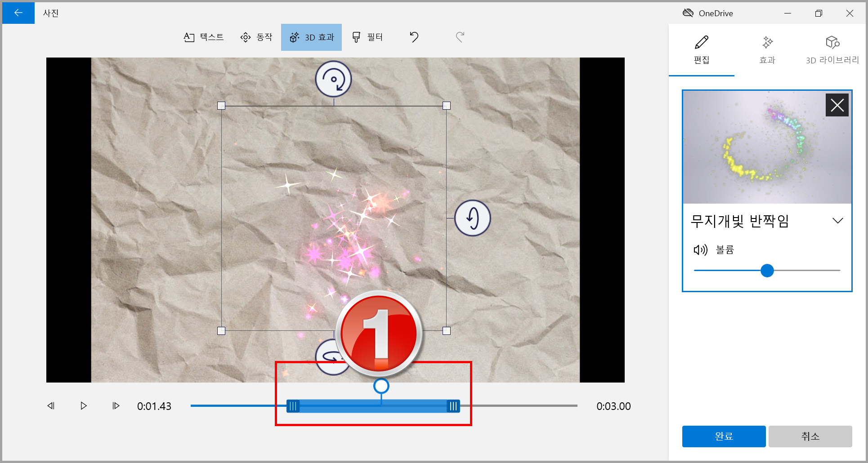Viewport: 868px width, 463px height.
Task: Play the video preview
Action: click(x=83, y=406)
